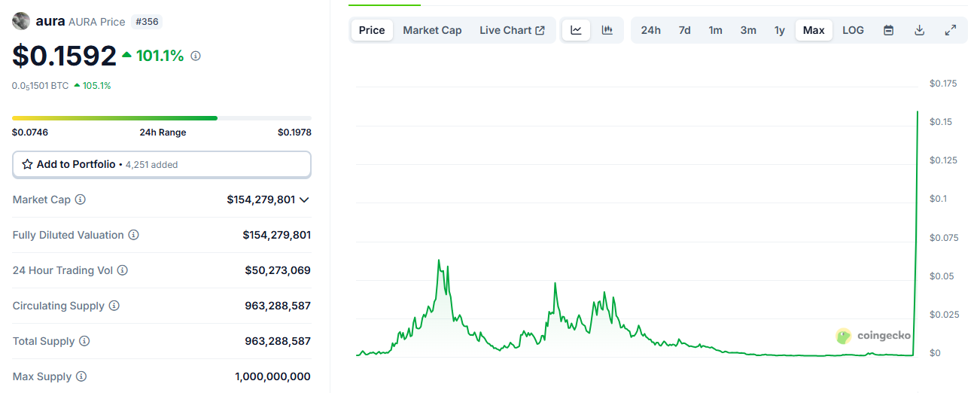Switch to line chart view icon

pos(576,30)
